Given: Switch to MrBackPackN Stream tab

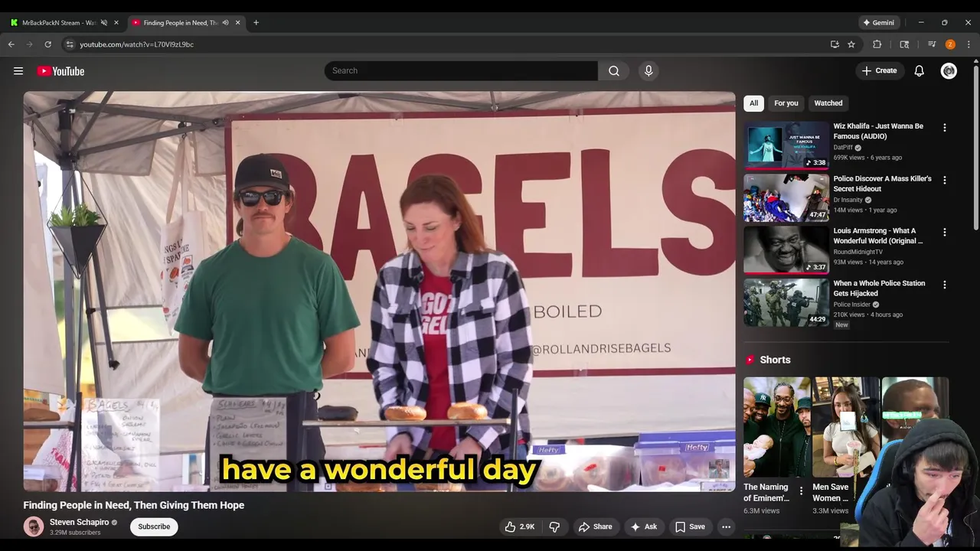Looking at the screenshot, I should (x=57, y=23).
